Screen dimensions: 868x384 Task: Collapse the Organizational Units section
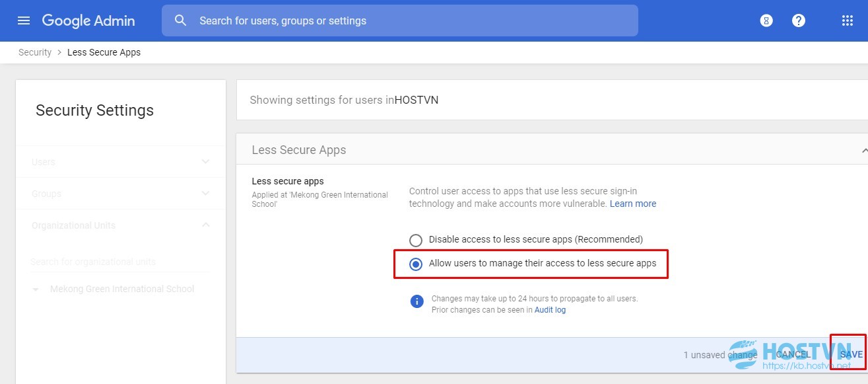206,225
